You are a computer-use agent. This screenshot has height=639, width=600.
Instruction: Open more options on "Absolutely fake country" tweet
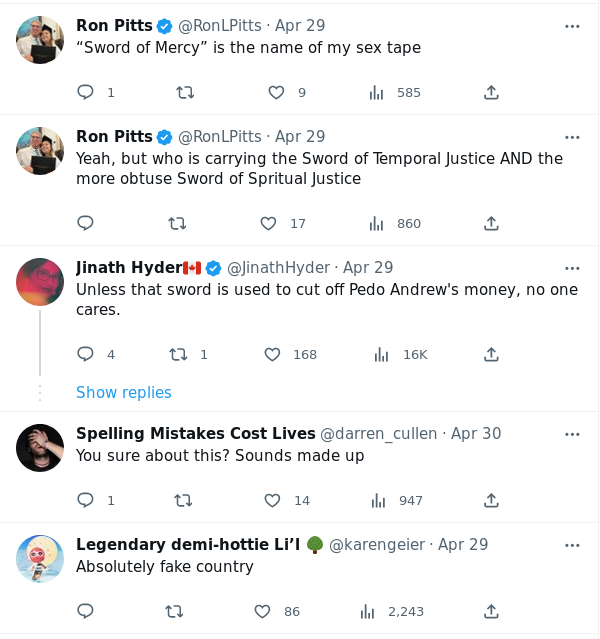pyautogui.click(x=572, y=545)
